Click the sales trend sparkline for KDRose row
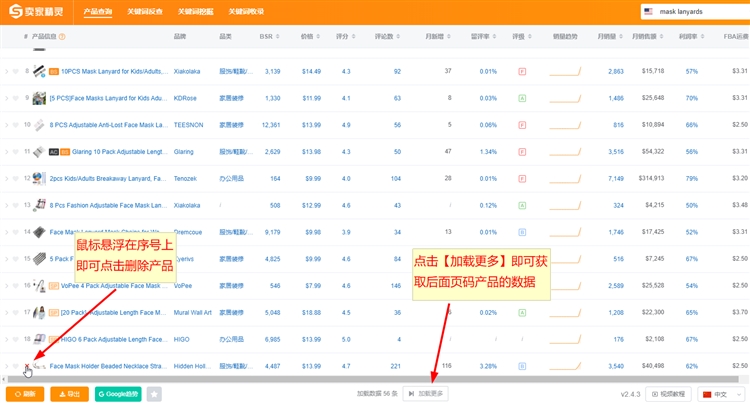 (565, 98)
